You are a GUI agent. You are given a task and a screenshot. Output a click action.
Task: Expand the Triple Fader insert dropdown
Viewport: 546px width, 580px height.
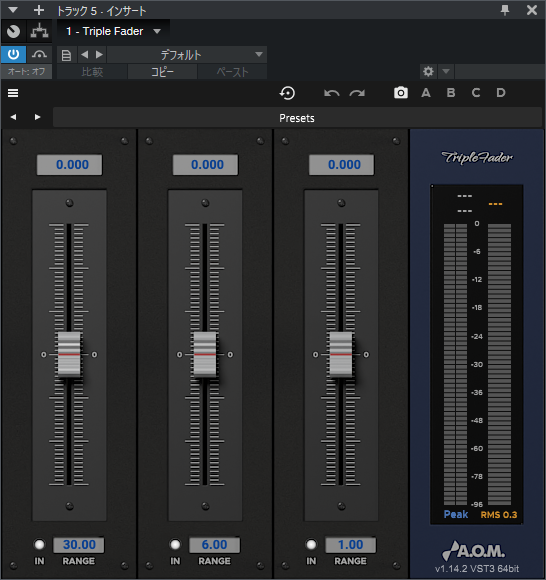[x=157, y=31]
